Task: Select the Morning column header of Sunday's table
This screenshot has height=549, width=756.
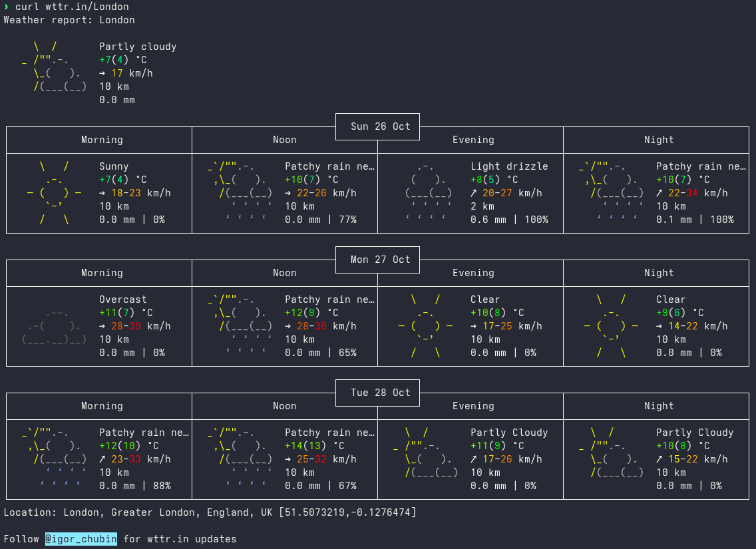Action: (x=102, y=140)
